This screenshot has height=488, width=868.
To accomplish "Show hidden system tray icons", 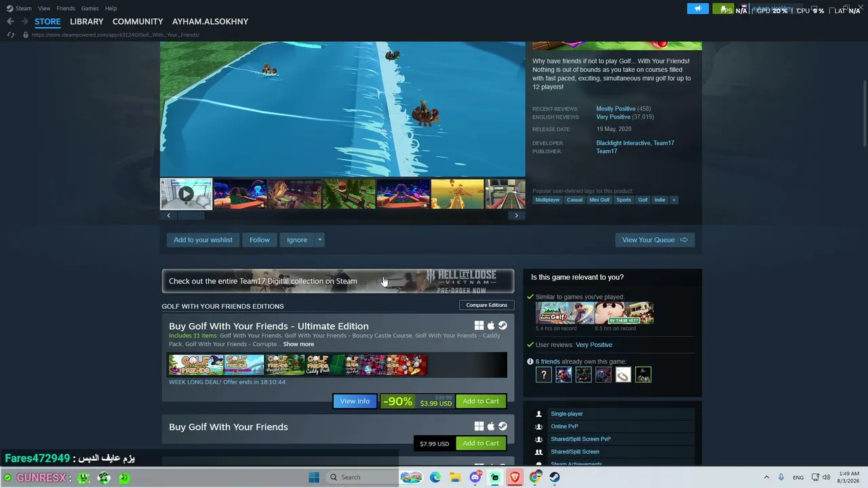I will point(766,477).
